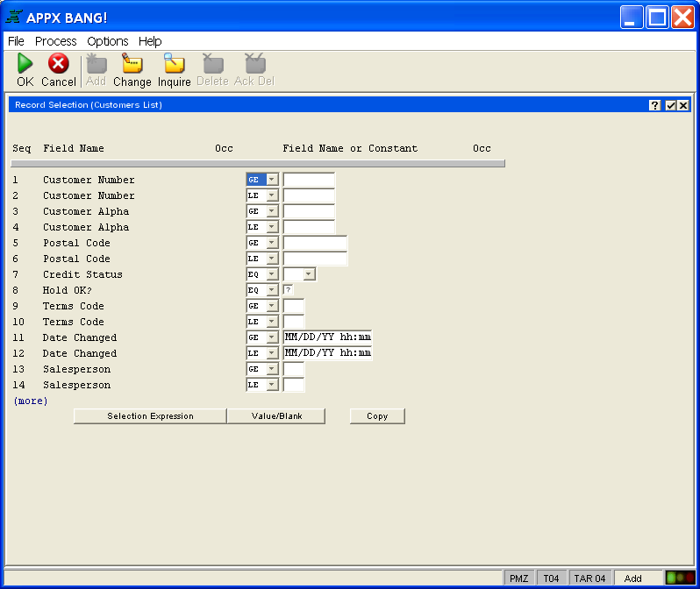Image resolution: width=700 pixels, height=589 pixels.
Task: Click the traffic light status indicator
Action: point(680,578)
